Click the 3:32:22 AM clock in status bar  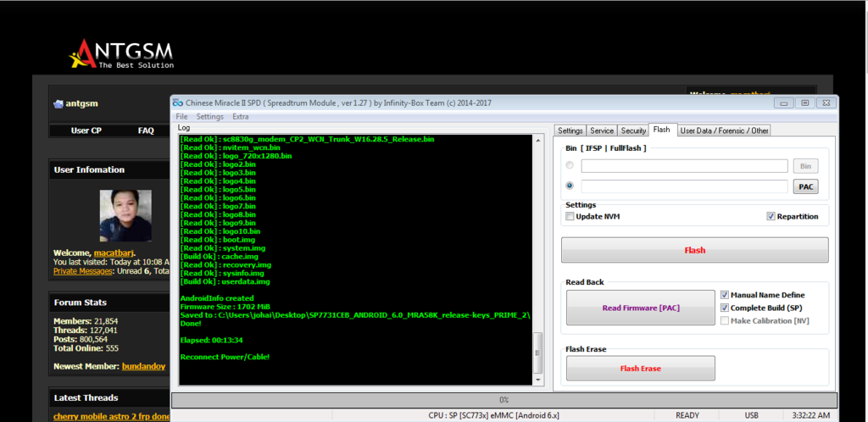pos(811,415)
